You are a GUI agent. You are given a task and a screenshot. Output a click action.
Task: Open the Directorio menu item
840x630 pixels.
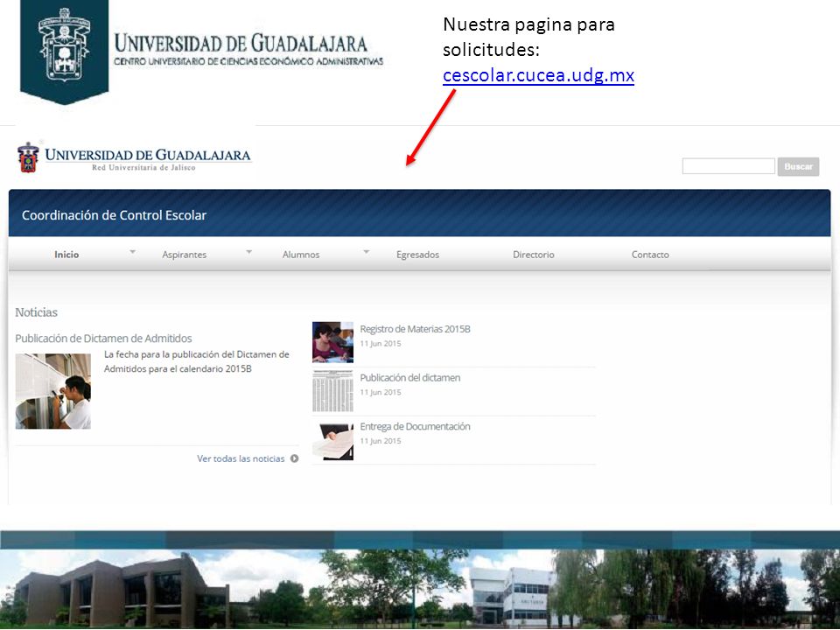(x=534, y=255)
